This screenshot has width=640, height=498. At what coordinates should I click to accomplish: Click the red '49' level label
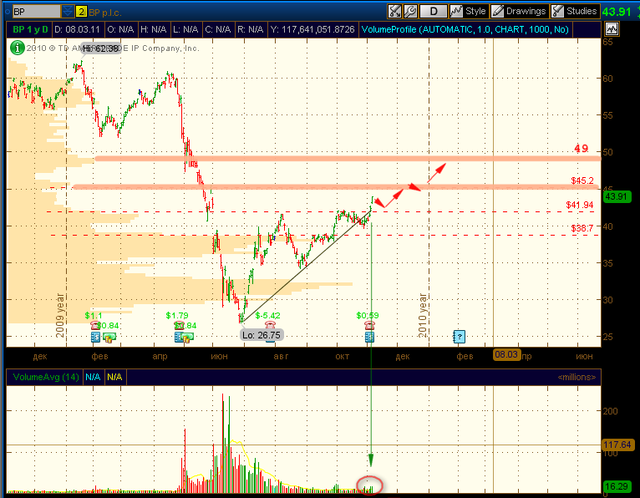point(581,148)
